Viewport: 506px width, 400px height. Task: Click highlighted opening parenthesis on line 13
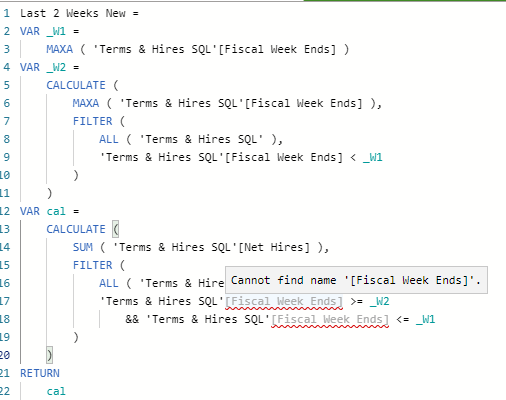coord(115,229)
